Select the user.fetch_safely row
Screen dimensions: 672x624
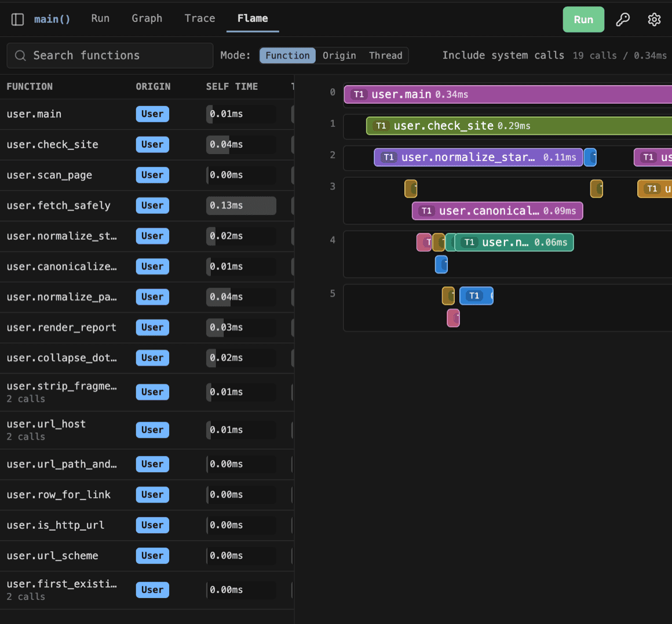pos(147,206)
